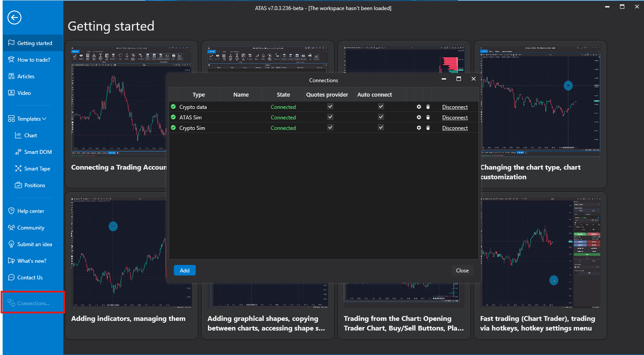Disconnect the ATAS Sim connection

tap(455, 118)
